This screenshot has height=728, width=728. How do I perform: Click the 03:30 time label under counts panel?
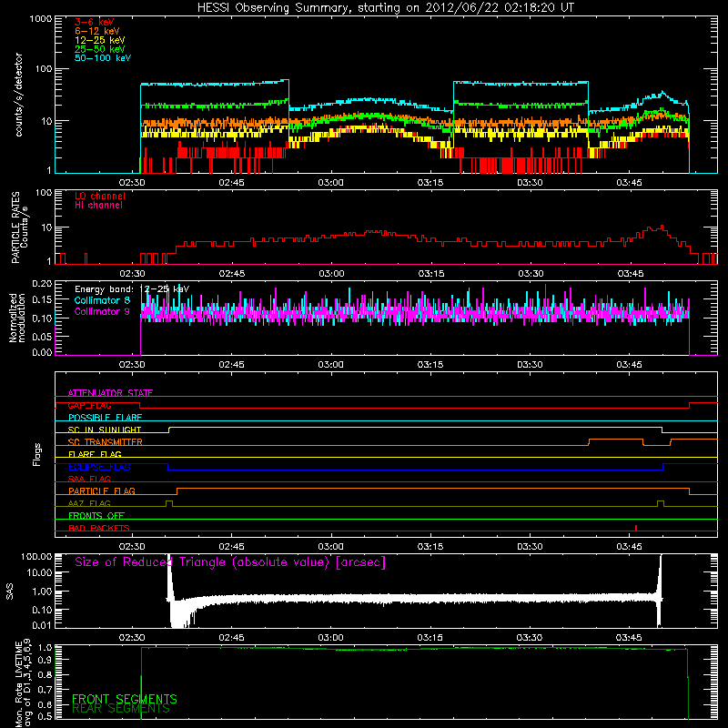tap(530, 183)
